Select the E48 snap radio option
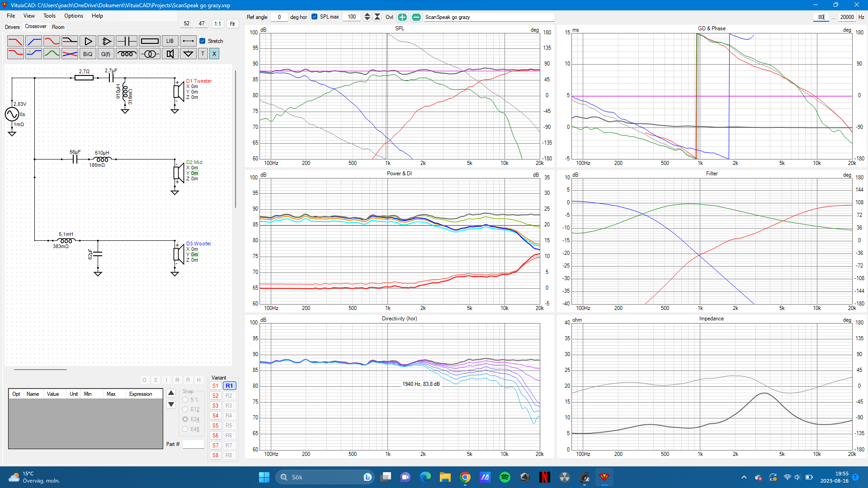This screenshot has height=488, width=868. tap(185, 429)
